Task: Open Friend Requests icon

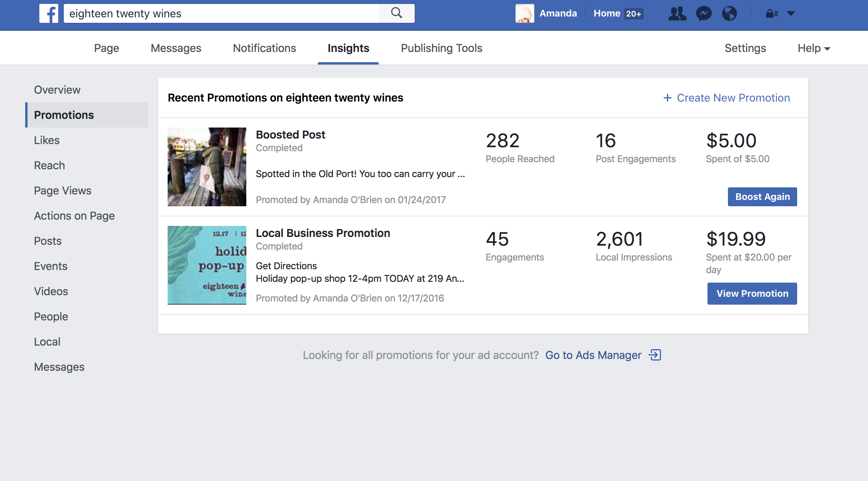Action: tap(677, 13)
